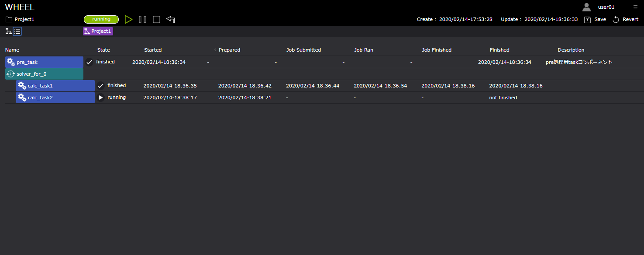Image resolution: width=644 pixels, height=255 pixels.
Task: Click the Save floppy disk icon
Action: tap(588, 19)
